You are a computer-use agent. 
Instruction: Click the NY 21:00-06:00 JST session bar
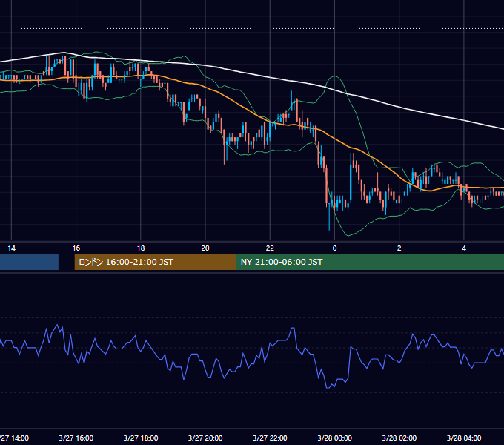(370, 262)
